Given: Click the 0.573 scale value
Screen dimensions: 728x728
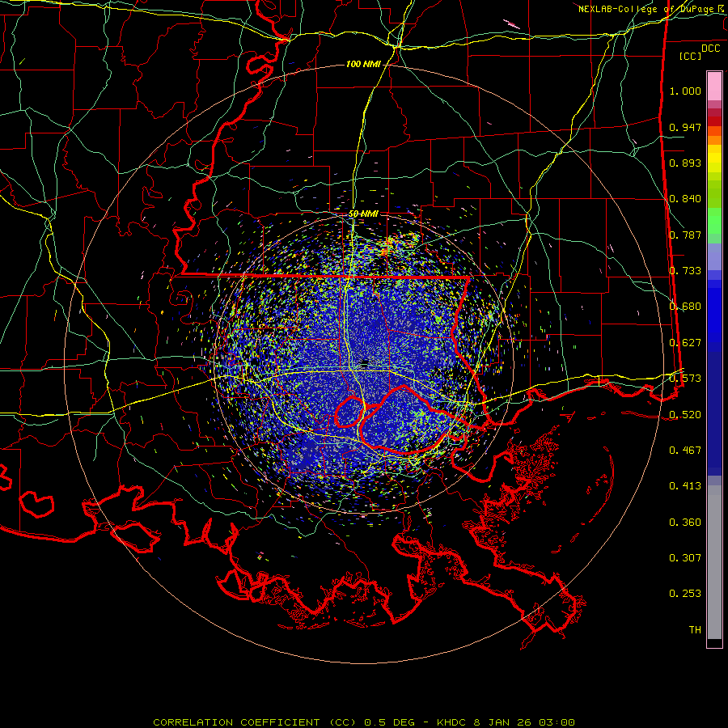Looking at the screenshot, I should (685, 379).
